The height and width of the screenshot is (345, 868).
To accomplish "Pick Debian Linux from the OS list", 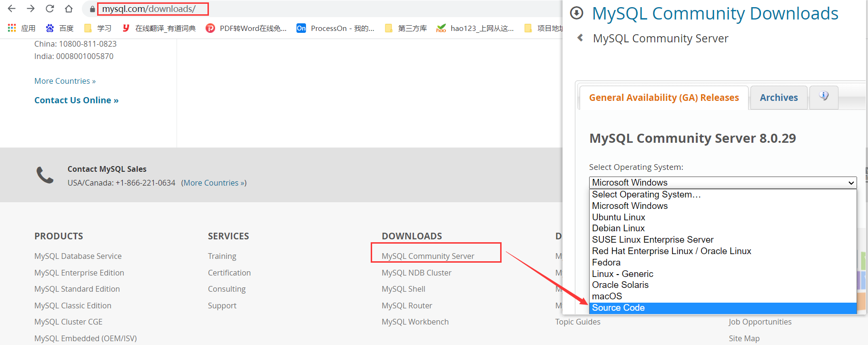I will (x=723, y=228).
